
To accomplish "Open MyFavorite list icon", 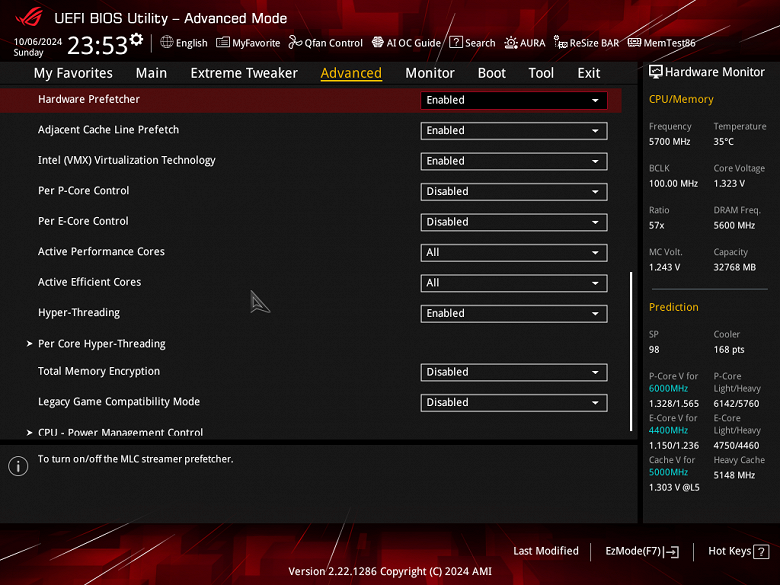I will pos(223,42).
